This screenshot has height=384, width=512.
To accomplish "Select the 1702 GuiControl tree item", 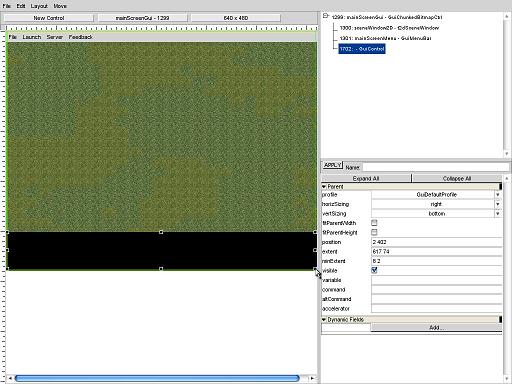I will (x=362, y=49).
